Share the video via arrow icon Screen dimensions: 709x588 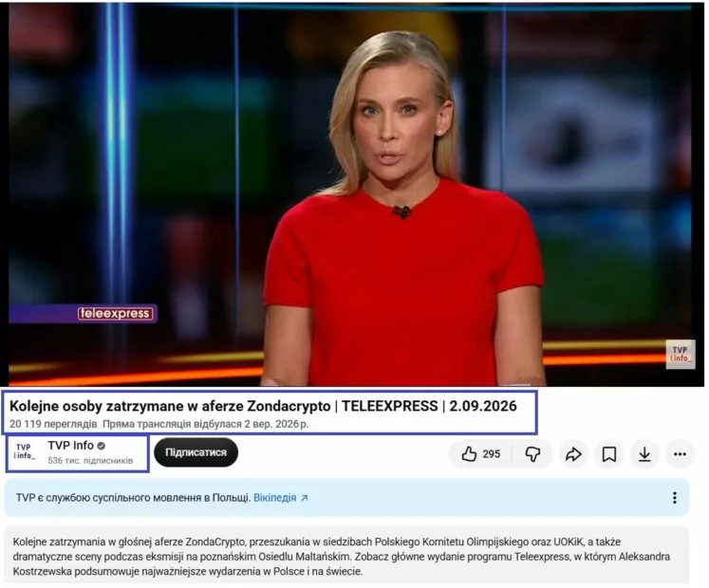(573, 453)
